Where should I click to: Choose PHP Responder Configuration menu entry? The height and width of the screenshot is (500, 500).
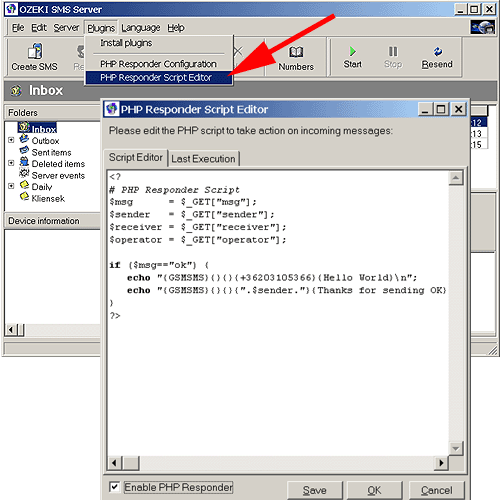[159, 64]
